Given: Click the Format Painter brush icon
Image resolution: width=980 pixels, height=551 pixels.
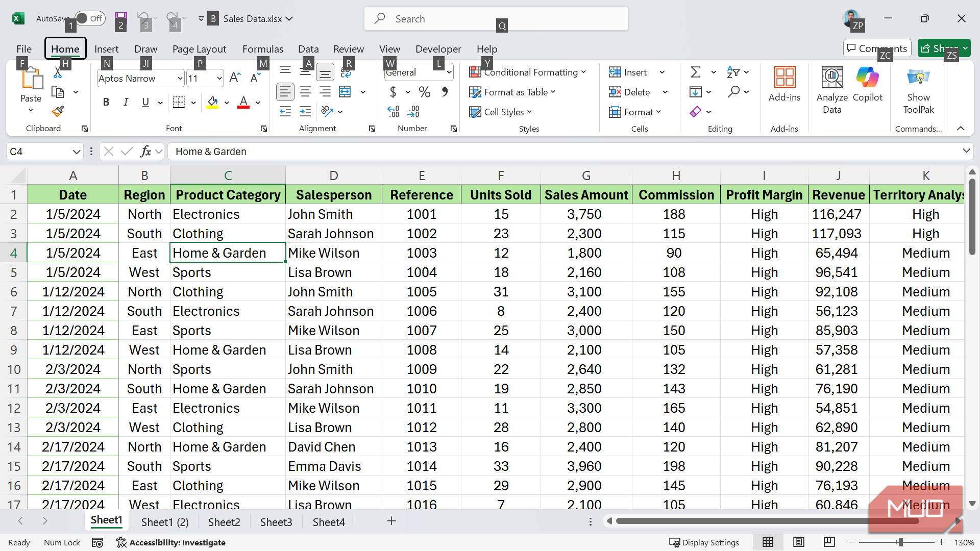Looking at the screenshot, I should pyautogui.click(x=58, y=111).
